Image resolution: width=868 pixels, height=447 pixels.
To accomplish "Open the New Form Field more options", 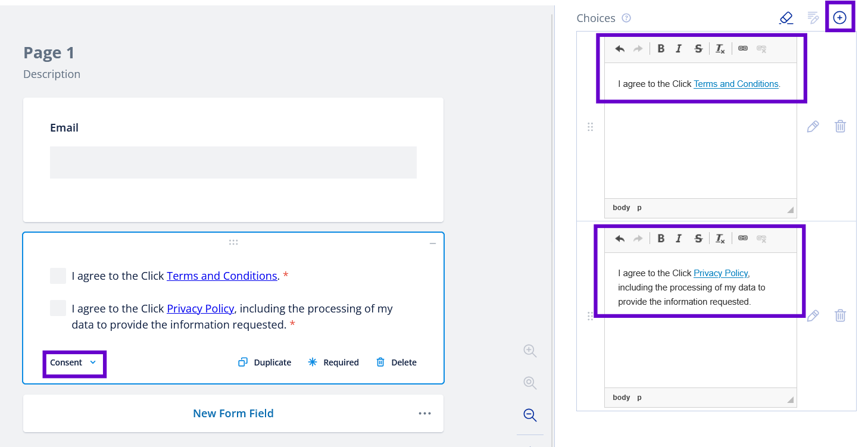I will pos(424,413).
